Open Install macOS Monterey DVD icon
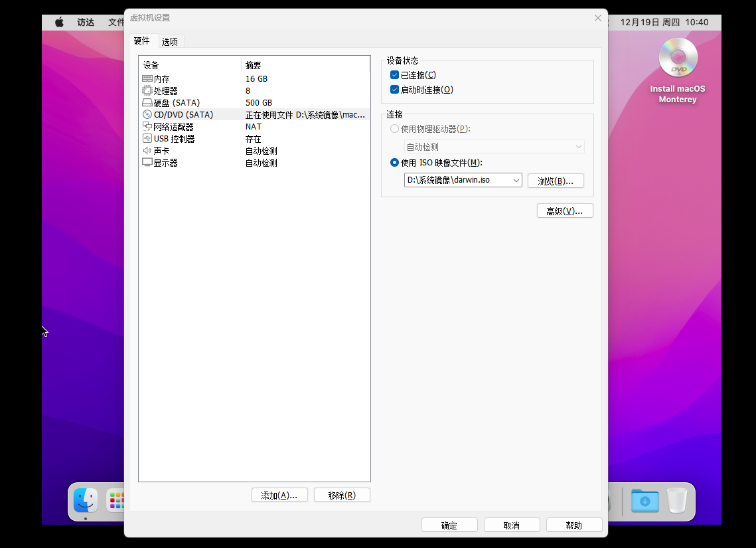This screenshot has width=756, height=548. click(x=678, y=58)
